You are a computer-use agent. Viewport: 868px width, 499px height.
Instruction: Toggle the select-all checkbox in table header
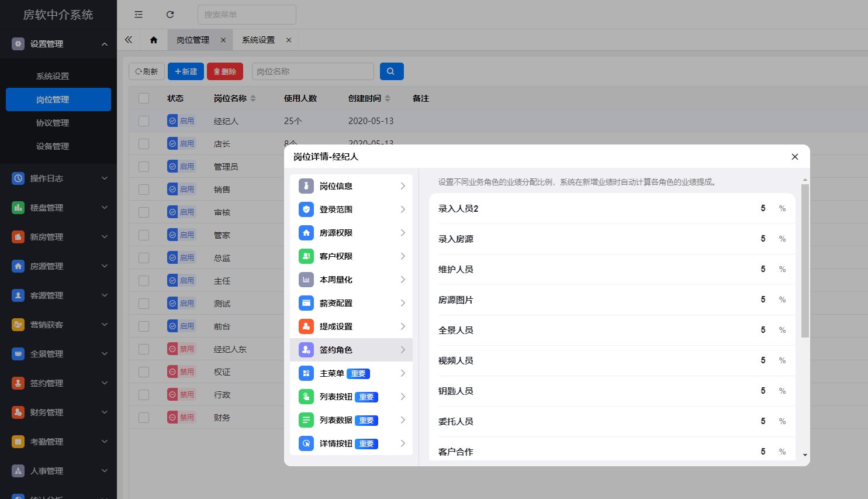(x=144, y=98)
